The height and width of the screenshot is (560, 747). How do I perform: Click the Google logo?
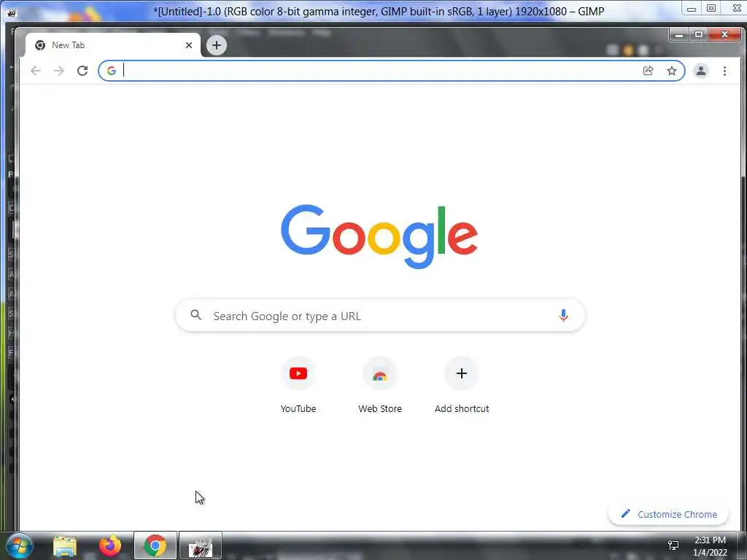(379, 237)
